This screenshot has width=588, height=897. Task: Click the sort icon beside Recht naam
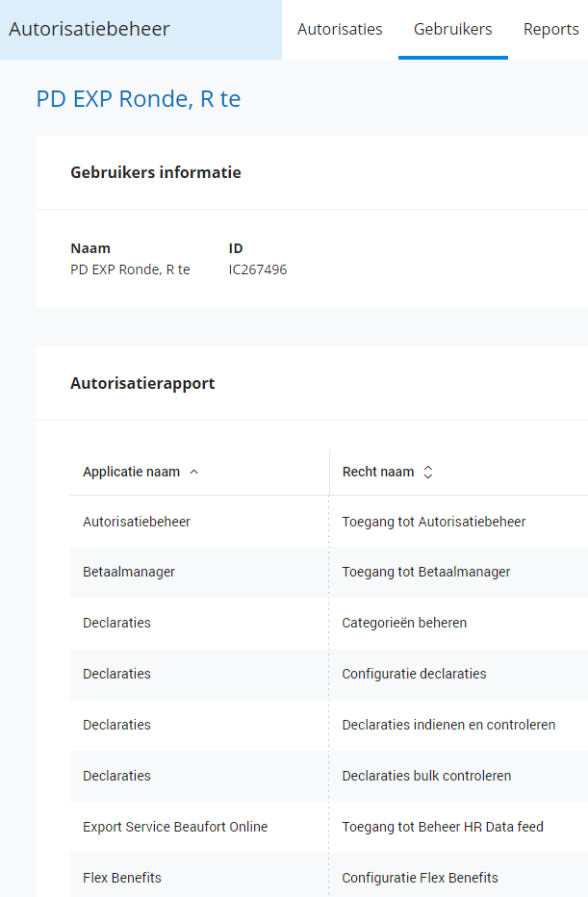click(x=428, y=473)
